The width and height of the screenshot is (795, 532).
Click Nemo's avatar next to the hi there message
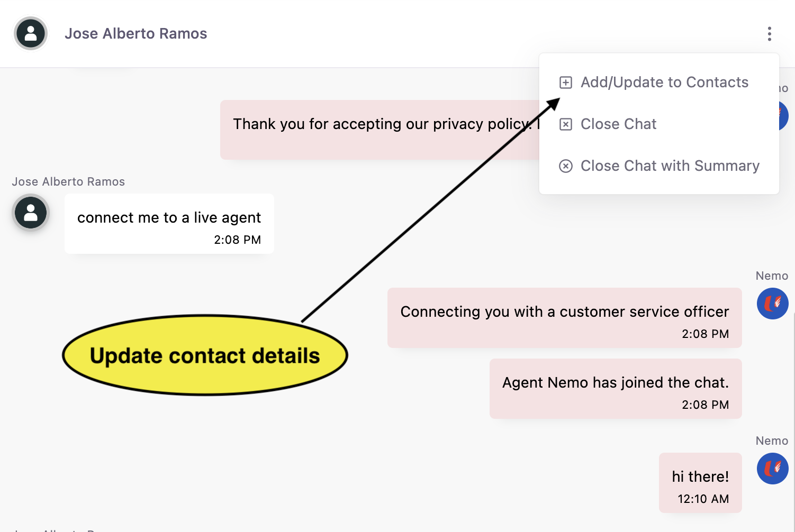pyautogui.click(x=772, y=469)
